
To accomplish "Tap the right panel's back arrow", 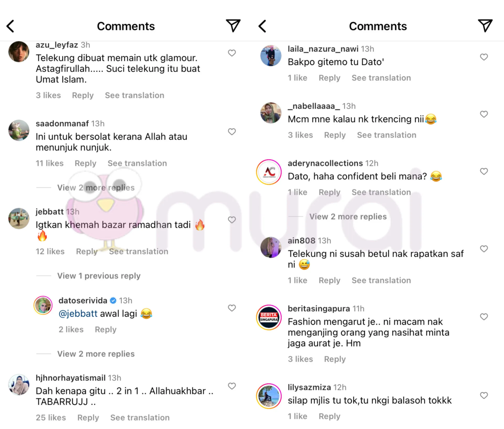I will tap(262, 26).
